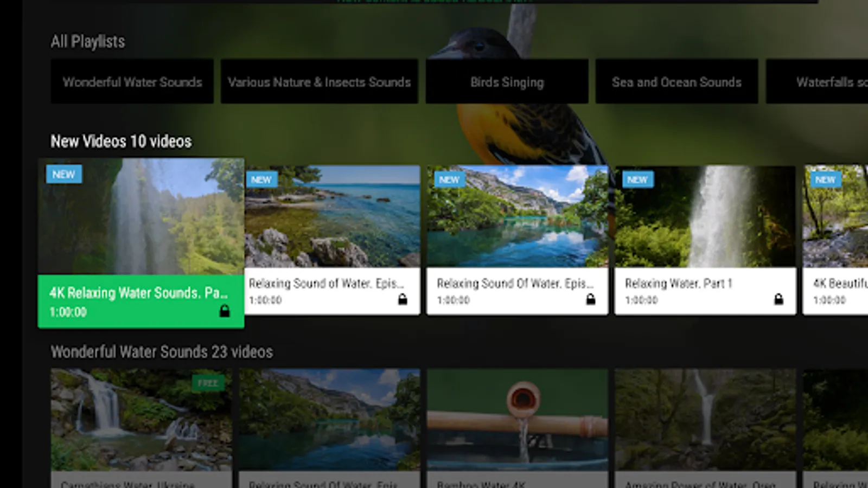Play the highlighted 4K Relaxing Water Sounds thumbnail

(x=141, y=216)
